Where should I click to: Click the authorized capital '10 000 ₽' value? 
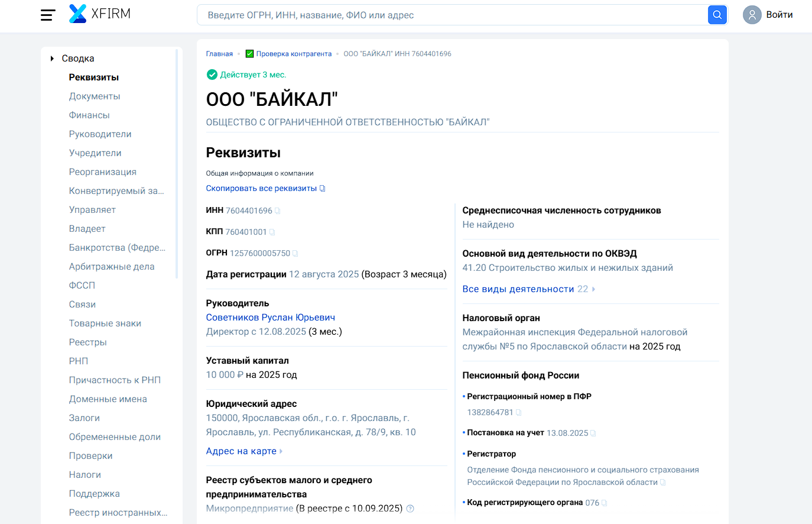click(225, 375)
